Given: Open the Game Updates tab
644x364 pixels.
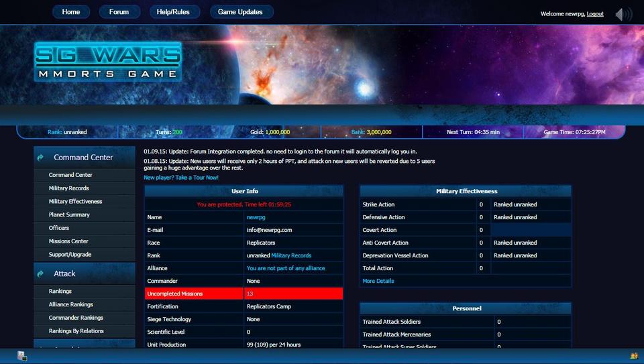Looking at the screenshot, I should 241,12.
